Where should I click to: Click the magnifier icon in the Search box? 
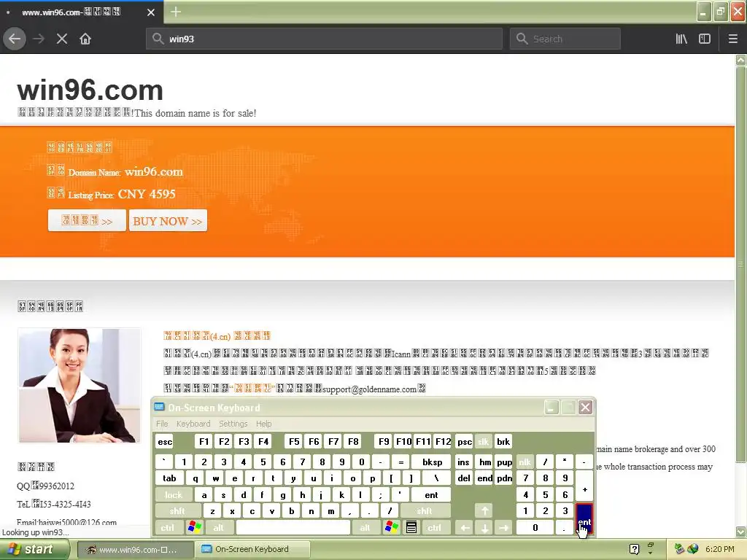tap(522, 39)
